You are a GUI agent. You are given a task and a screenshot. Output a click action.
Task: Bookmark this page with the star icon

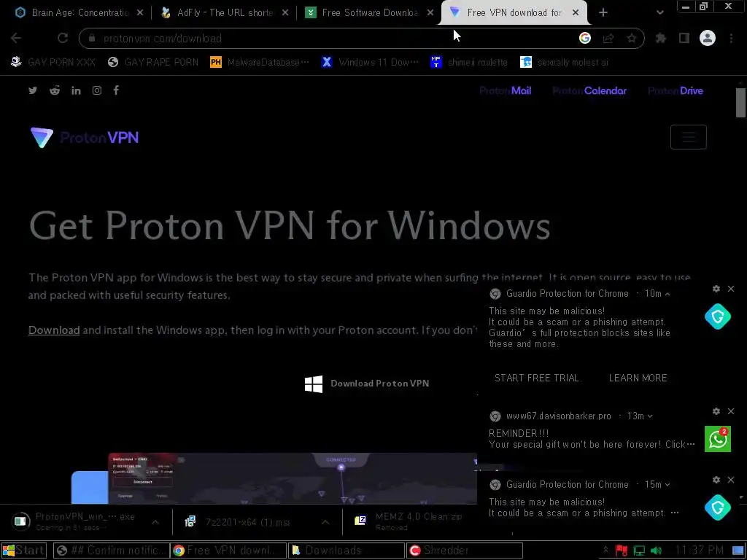coord(632,38)
